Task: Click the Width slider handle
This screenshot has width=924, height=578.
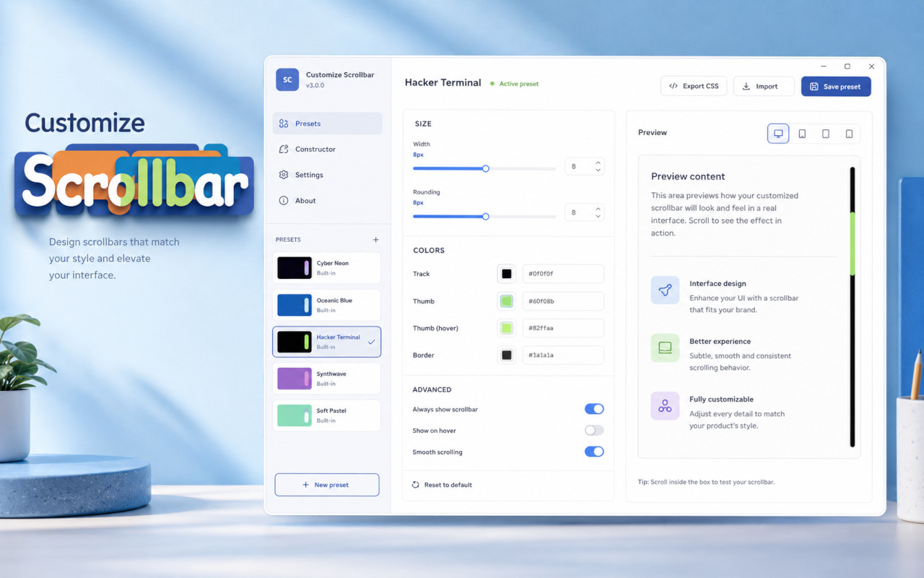Action: point(486,168)
